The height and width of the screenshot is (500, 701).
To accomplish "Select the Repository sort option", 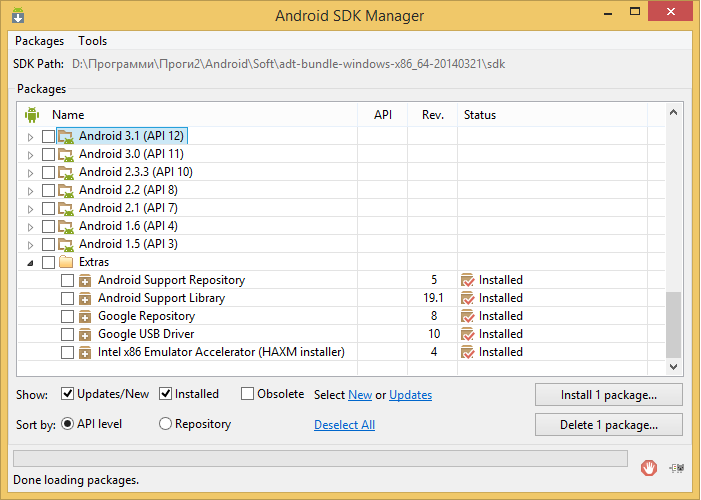I will pyautogui.click(x=165, y=424).
